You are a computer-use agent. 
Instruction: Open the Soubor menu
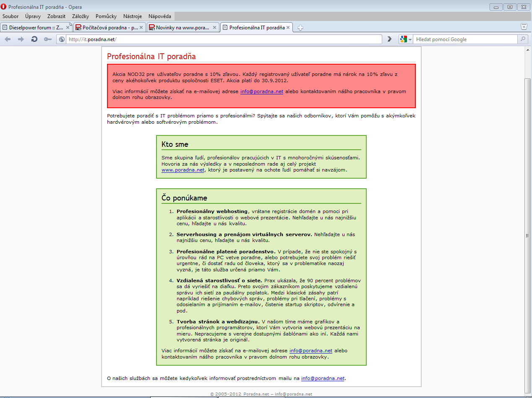point(10,16)
